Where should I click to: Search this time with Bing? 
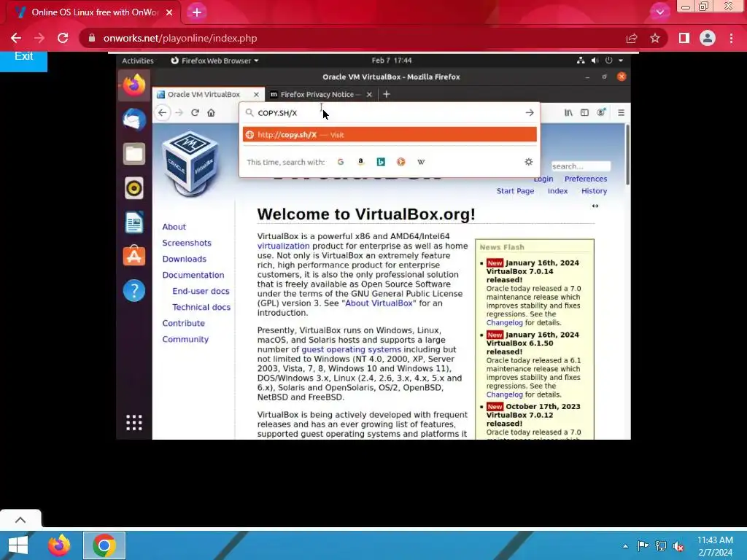381,162
